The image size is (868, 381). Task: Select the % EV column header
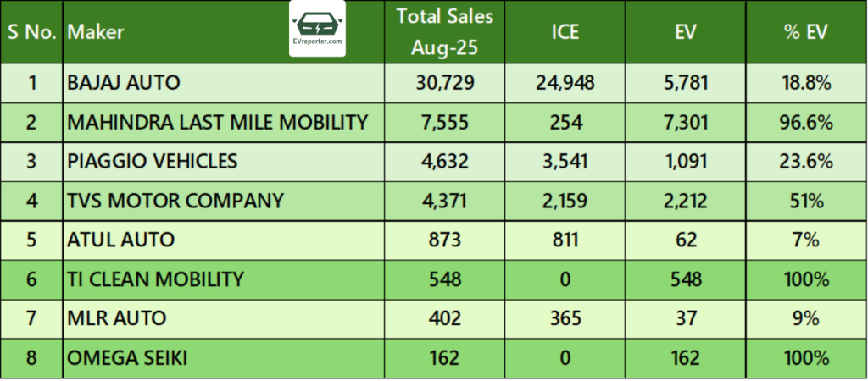point(806,32)
